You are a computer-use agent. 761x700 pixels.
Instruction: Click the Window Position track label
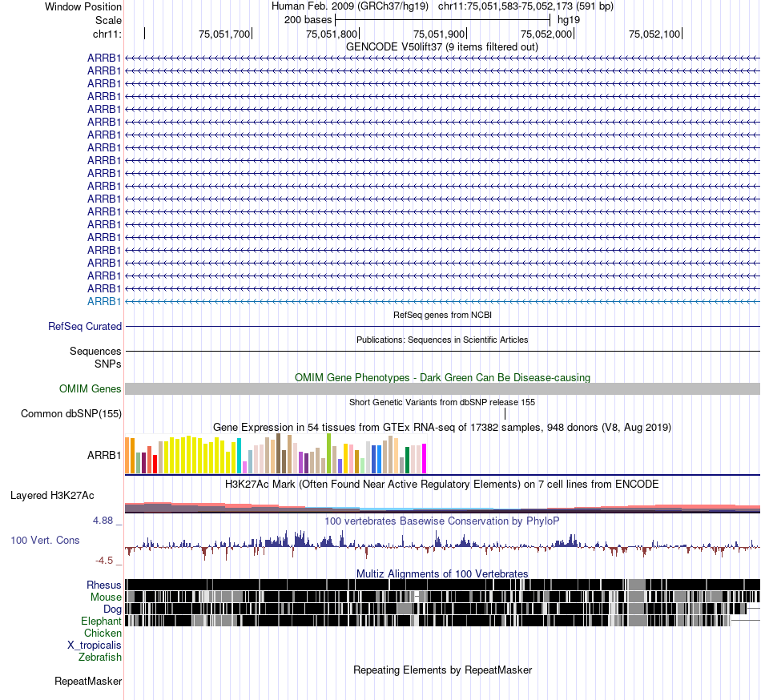(x=83, y=6)
